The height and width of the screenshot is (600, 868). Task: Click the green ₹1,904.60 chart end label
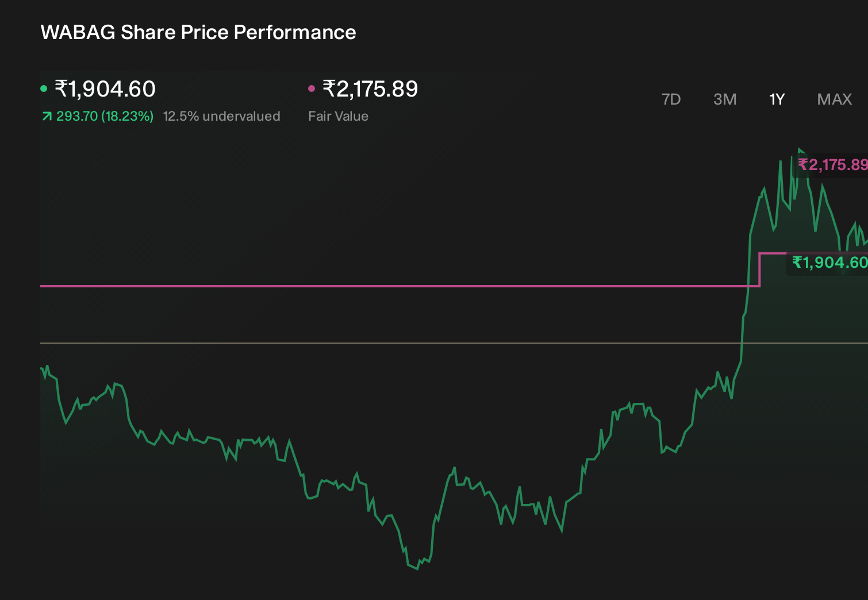(829, 263)
